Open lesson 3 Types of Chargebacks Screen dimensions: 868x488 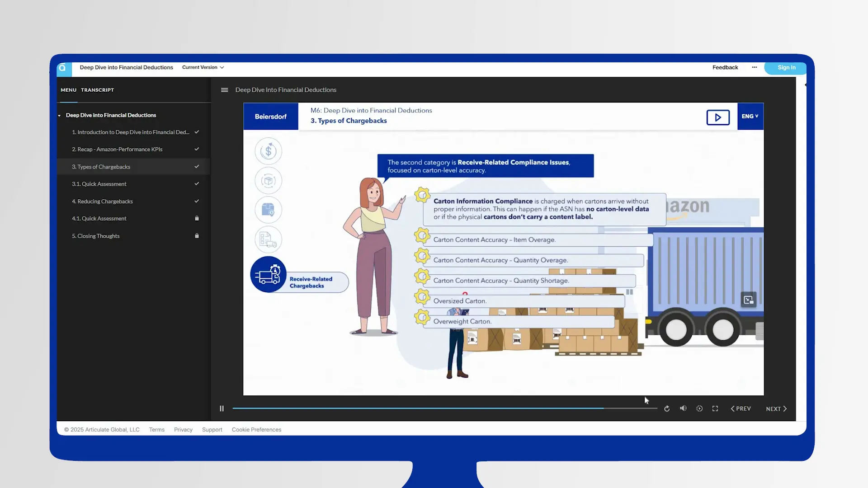[x=134, y=167]
